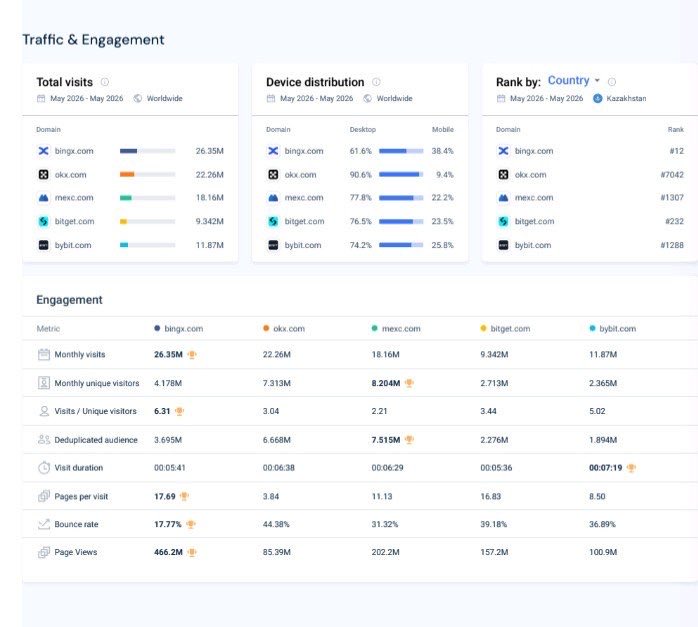Click the Page Views icon
Image resolution: width=698 pixels, height=627 pixels.
coord(44,552)
